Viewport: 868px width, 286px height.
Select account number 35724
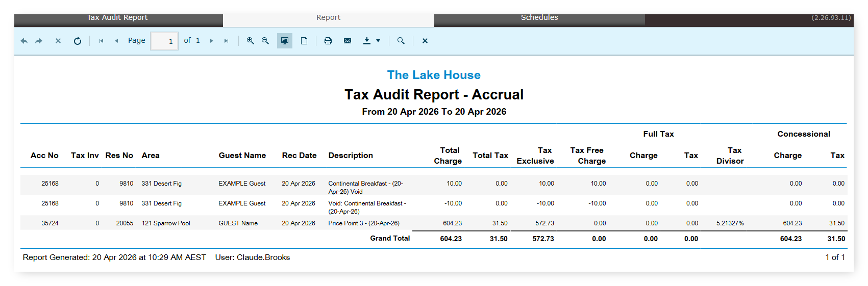50,223
